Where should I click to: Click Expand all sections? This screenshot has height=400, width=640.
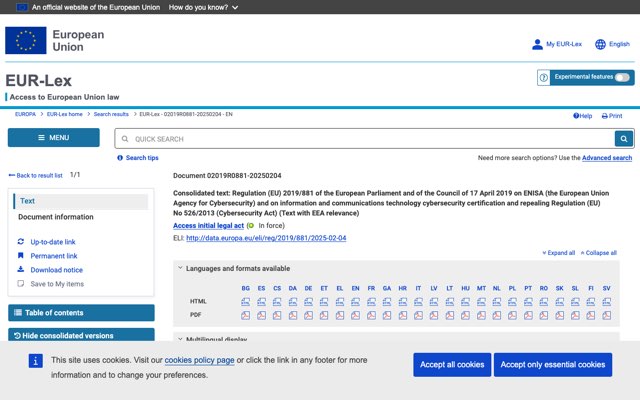point(558,253)
